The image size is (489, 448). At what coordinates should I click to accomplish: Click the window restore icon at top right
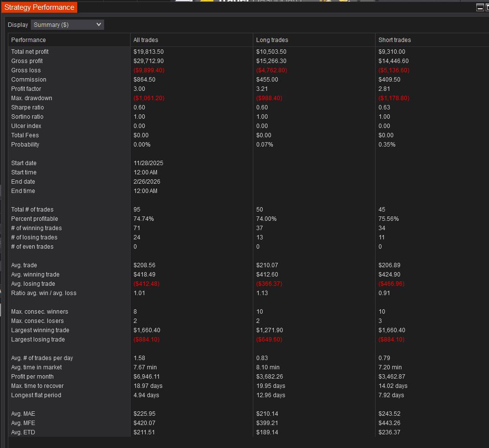coord(487,7)
